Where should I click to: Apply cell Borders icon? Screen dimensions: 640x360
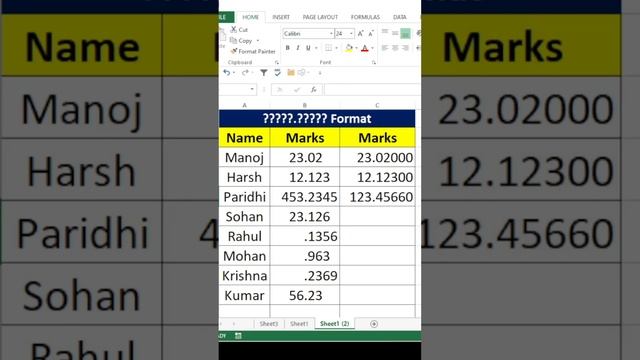[329, 48]
